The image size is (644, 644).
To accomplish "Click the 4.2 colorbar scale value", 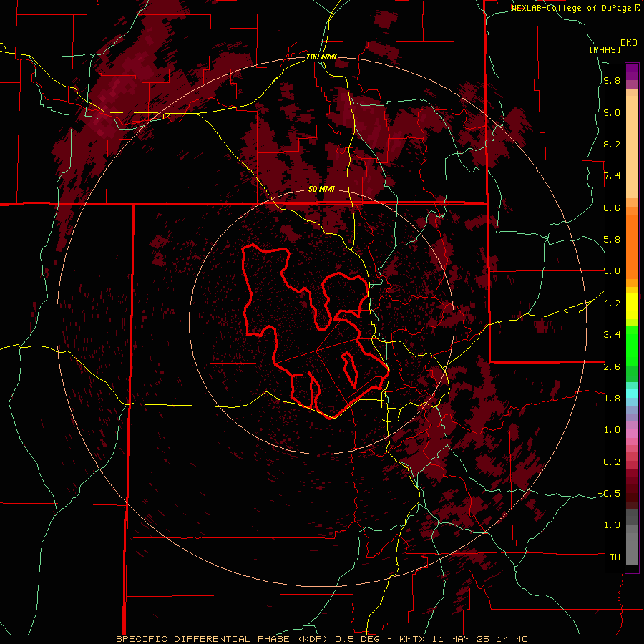I will [612, 303].
